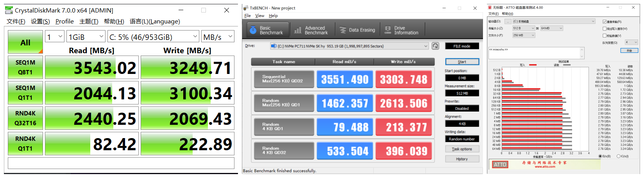Click the description box scroll down arrow

pos(582,57)
